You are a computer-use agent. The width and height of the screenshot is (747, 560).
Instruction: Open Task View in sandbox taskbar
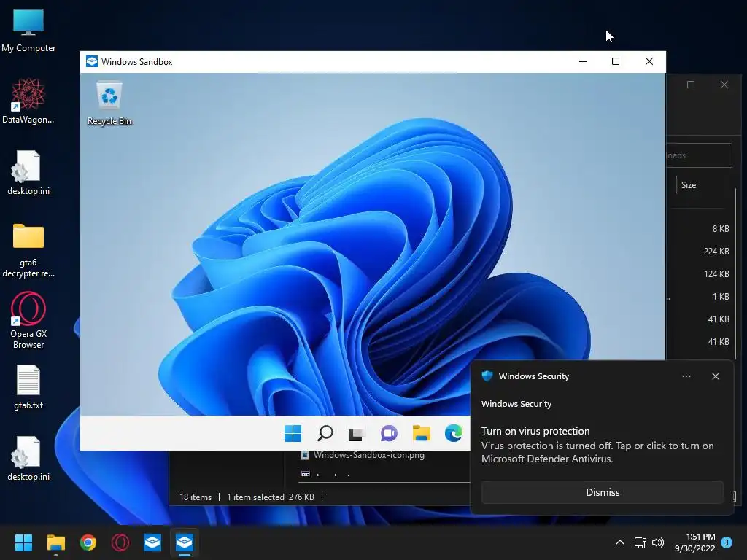click(x=356, y=433)
